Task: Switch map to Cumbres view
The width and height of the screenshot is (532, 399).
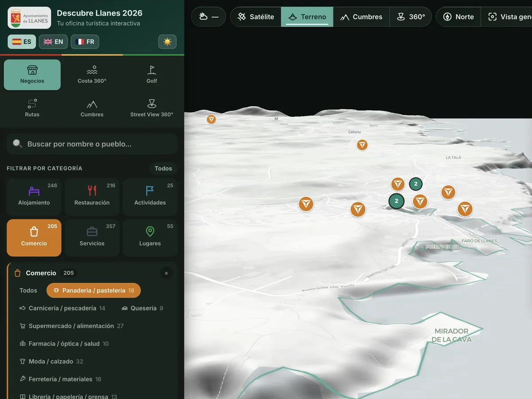Action: click(x=361, y=17)
